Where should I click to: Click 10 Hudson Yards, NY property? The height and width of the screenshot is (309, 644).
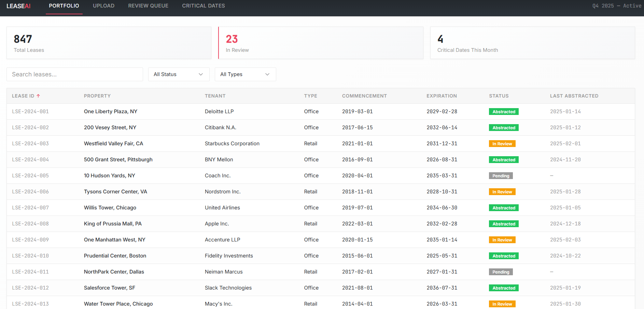(x=110, y=176)
